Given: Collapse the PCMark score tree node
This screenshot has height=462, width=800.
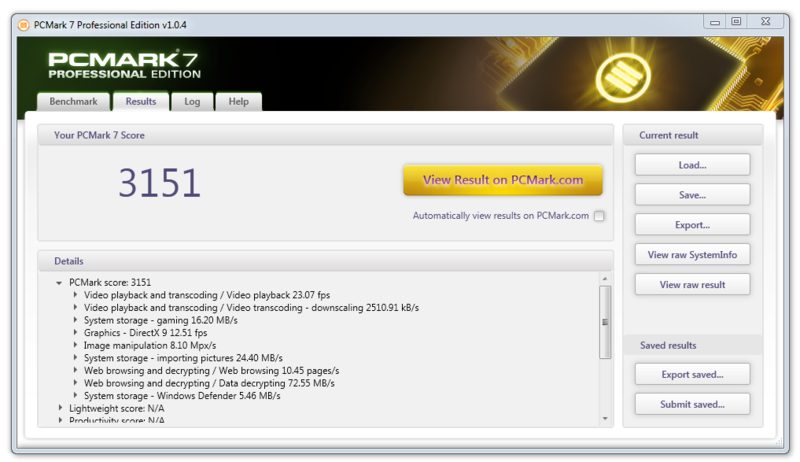Looking at the screenshot, I should (x=59, y=283).
